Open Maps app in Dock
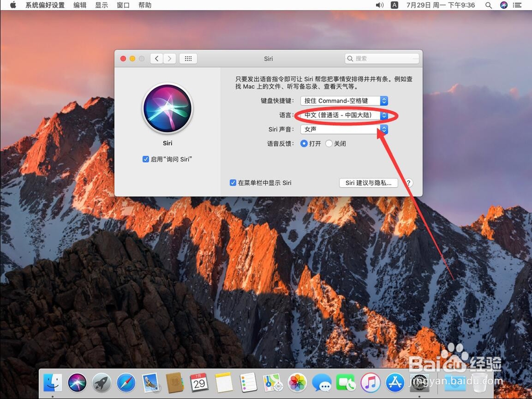 [273, 383]
